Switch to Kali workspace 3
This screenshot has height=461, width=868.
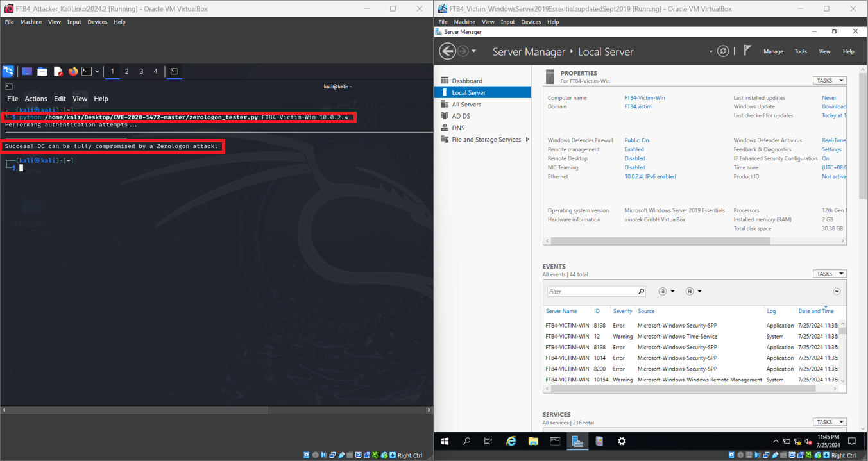[141, 71]
